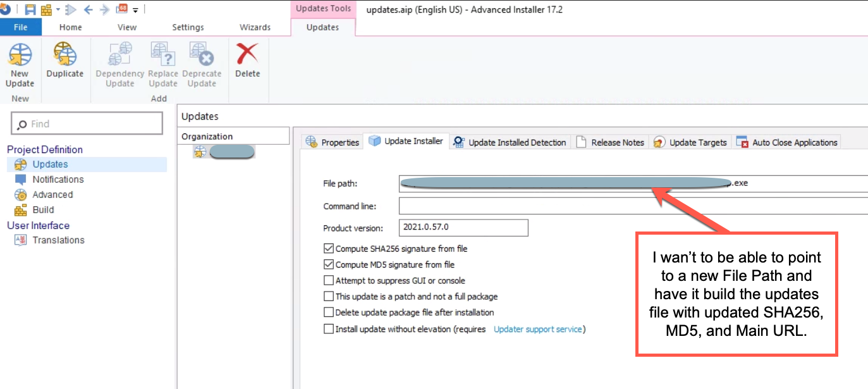Click the Save icon in quick access toolbar

(x=30, y=9)
